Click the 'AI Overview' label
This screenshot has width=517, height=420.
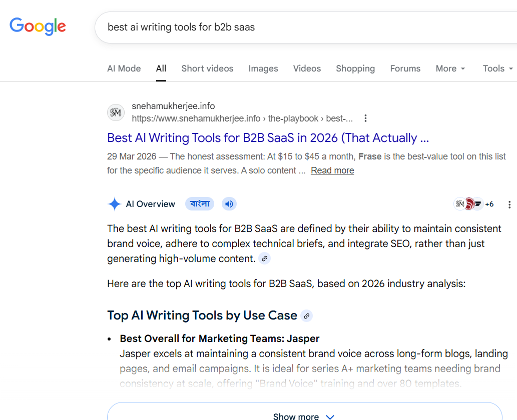[150, 204]
